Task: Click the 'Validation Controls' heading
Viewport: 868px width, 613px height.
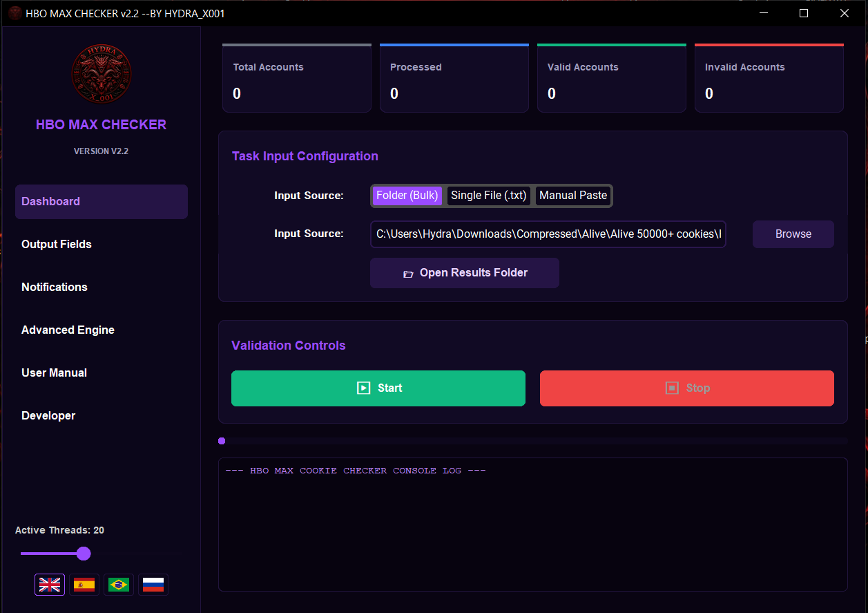Action: point(289,346)
